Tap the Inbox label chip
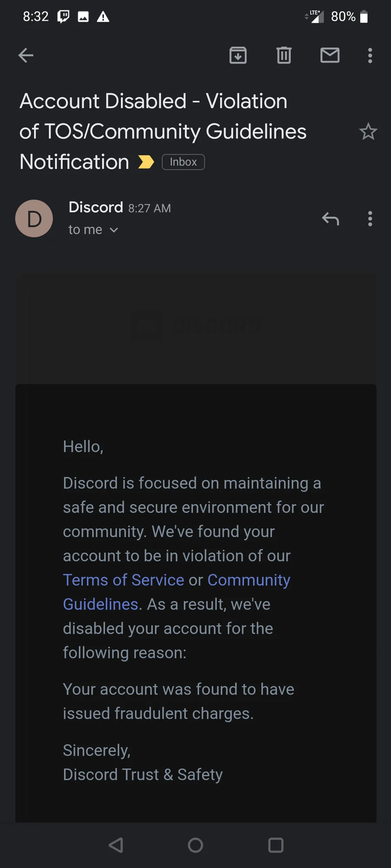The image size is (391, 868). point(183,162)
